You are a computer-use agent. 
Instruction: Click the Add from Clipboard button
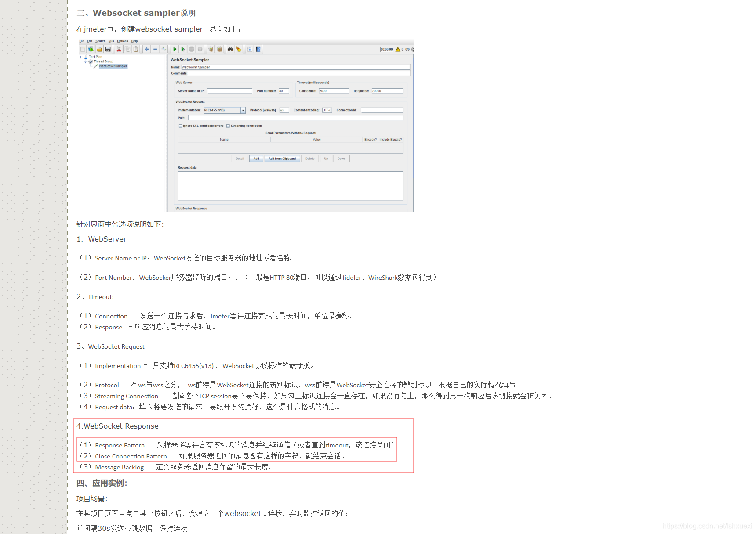pyautogui.click(x=282, y=159)
